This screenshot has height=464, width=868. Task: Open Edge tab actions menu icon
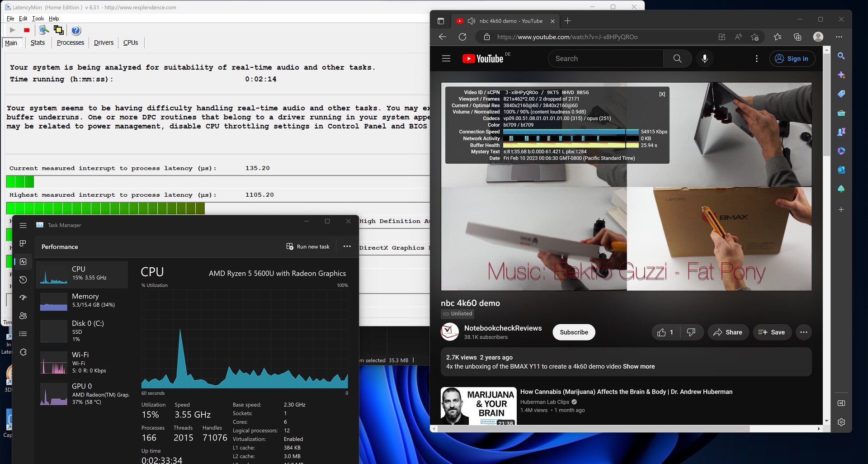tap(441, 21)
